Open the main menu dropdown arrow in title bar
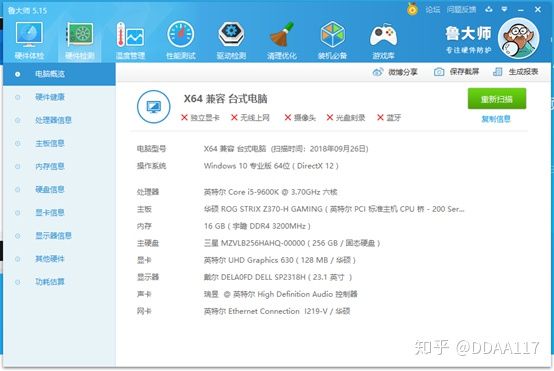Viewport: 554px width, 371px height. pyautogui.click(x=505, y=10)
